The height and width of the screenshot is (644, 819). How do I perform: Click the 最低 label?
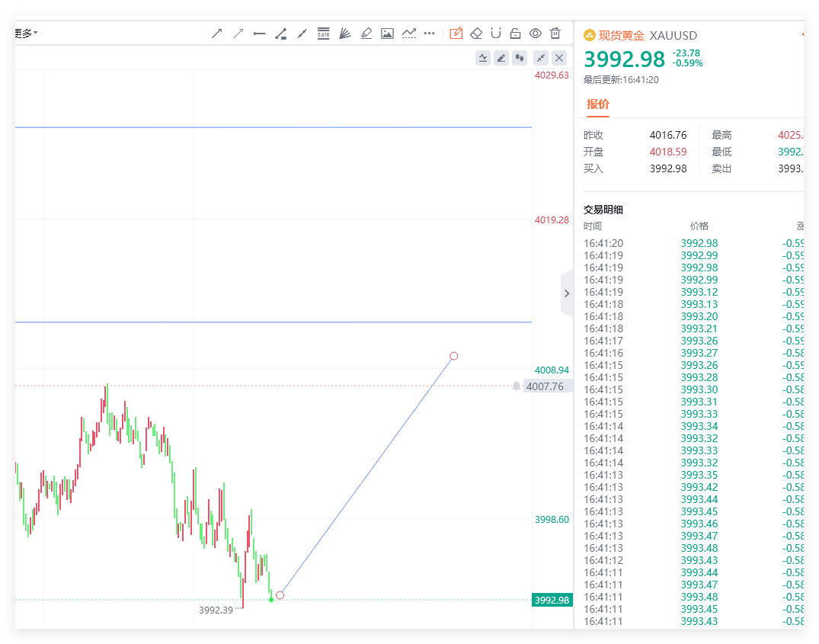(x=721, y=152)
